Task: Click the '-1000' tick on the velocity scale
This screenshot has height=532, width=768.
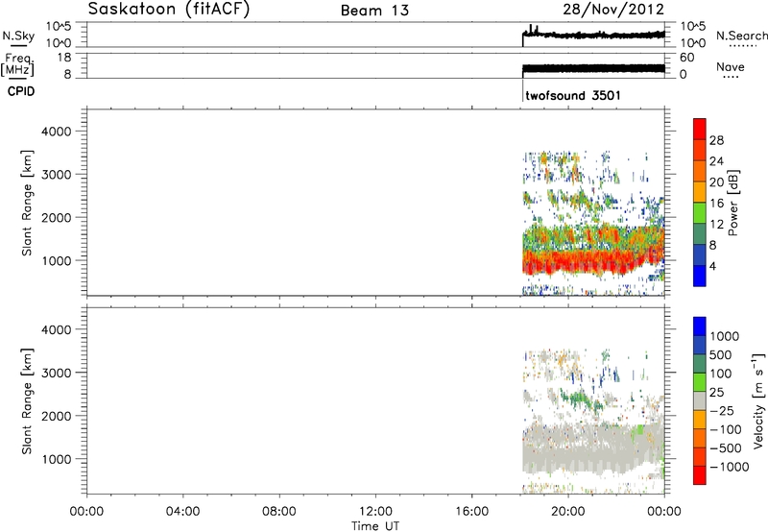Action: 730,467
